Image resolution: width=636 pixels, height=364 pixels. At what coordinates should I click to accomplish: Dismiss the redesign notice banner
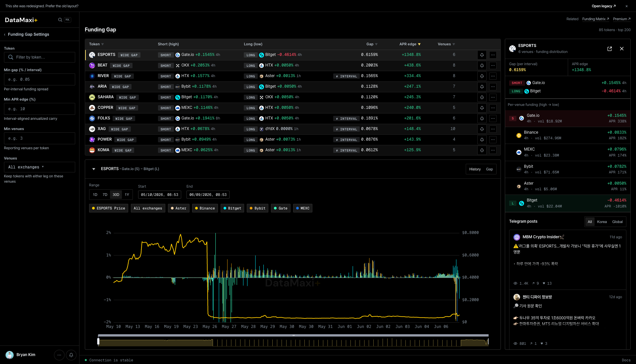click(626, 6)
